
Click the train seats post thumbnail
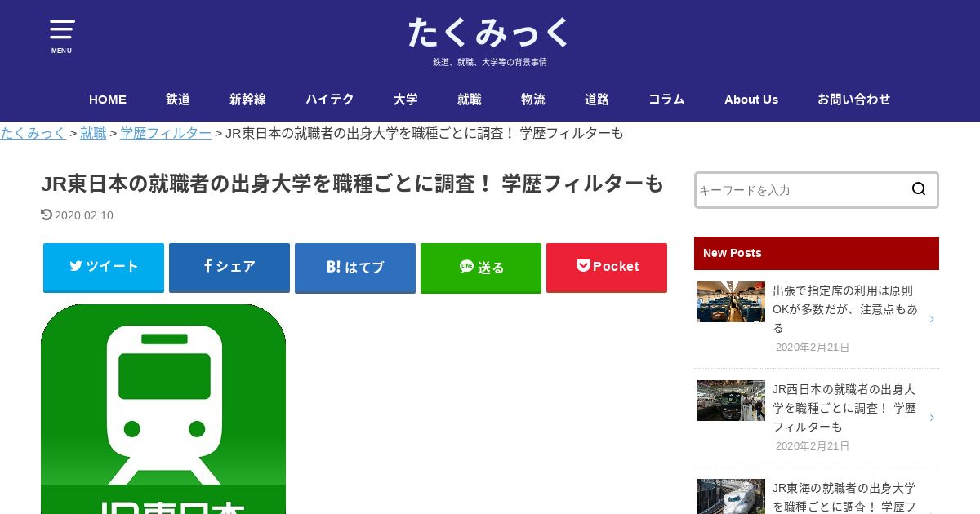coord(731,302)
